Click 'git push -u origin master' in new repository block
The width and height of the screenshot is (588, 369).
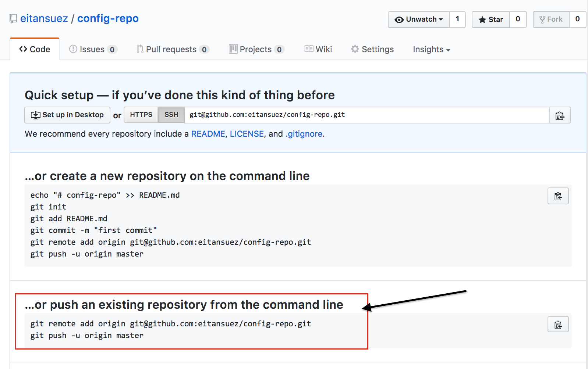point(87,254)
